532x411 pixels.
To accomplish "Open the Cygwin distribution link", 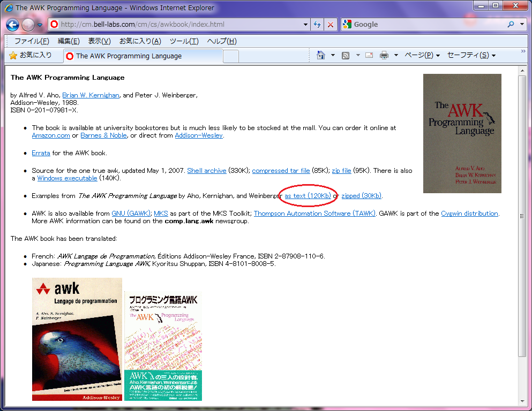I will click(469, 214).
